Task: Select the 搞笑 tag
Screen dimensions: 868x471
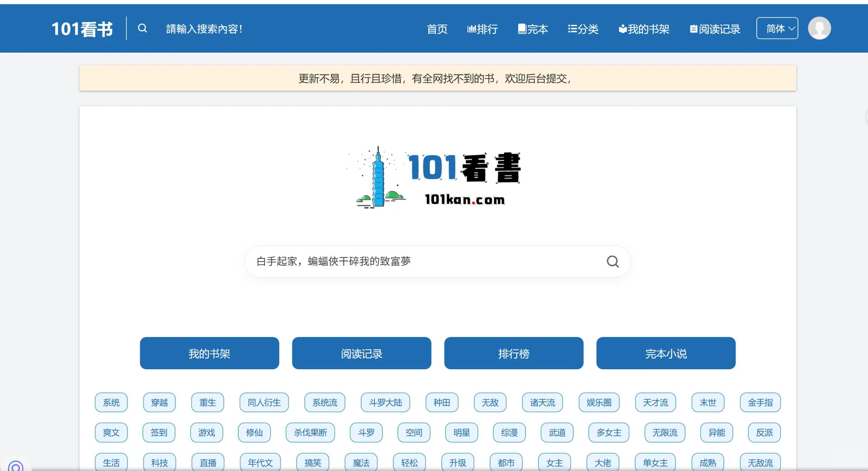Action: pyautogui.click(x=313, y=462)
